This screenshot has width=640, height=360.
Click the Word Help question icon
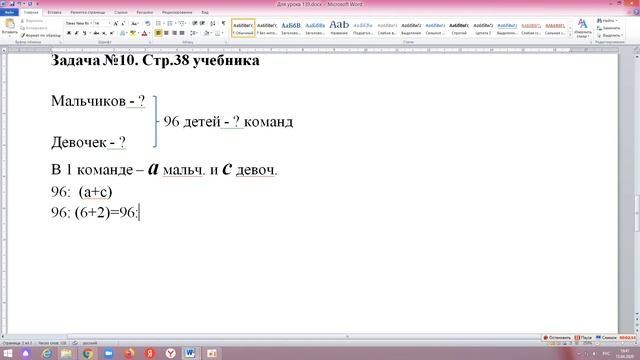pyautogui.click(x=636, y=12)
